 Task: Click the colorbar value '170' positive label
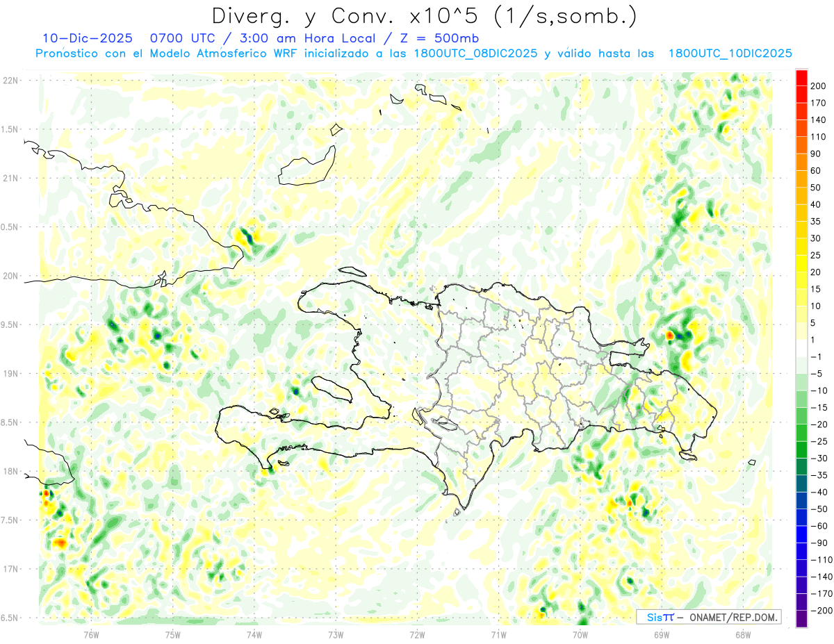tap(819, 103)
